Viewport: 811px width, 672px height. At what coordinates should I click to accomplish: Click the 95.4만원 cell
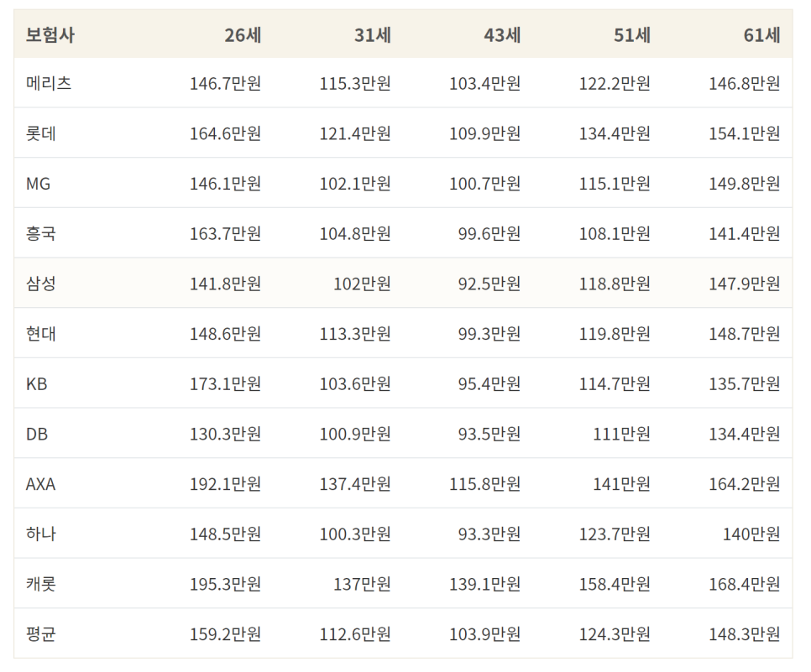(489, 384)
